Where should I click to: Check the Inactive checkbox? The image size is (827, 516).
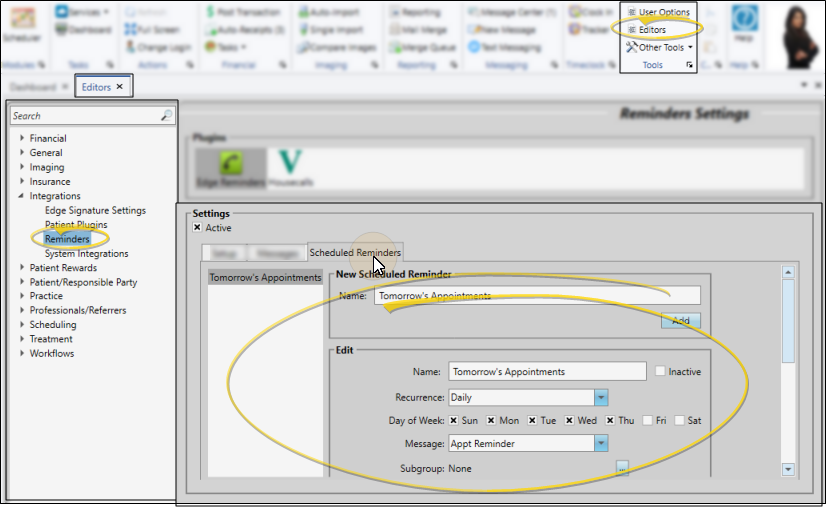click(x=660, y=372)
